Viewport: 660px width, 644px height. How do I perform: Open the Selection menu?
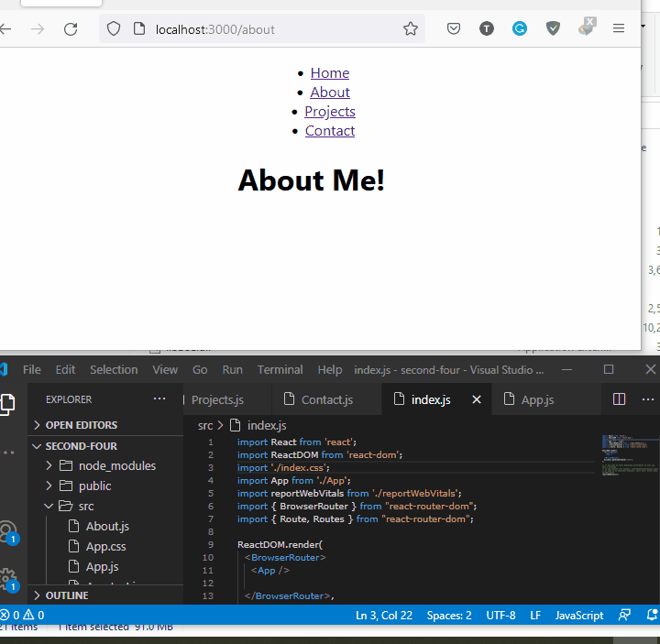click(x=114, y=370)
